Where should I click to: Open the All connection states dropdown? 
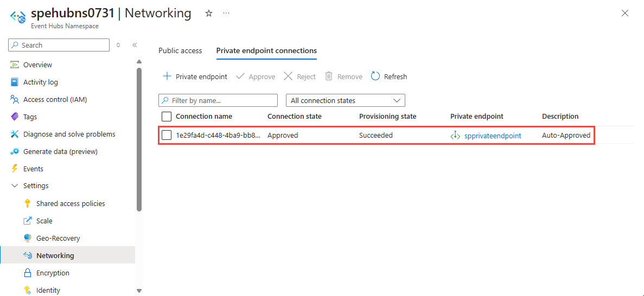[346, 101]
